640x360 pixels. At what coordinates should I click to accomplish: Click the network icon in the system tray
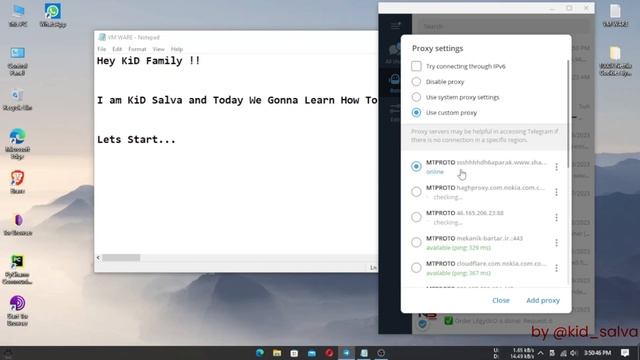pyautogui.click(x=563, y=353)
